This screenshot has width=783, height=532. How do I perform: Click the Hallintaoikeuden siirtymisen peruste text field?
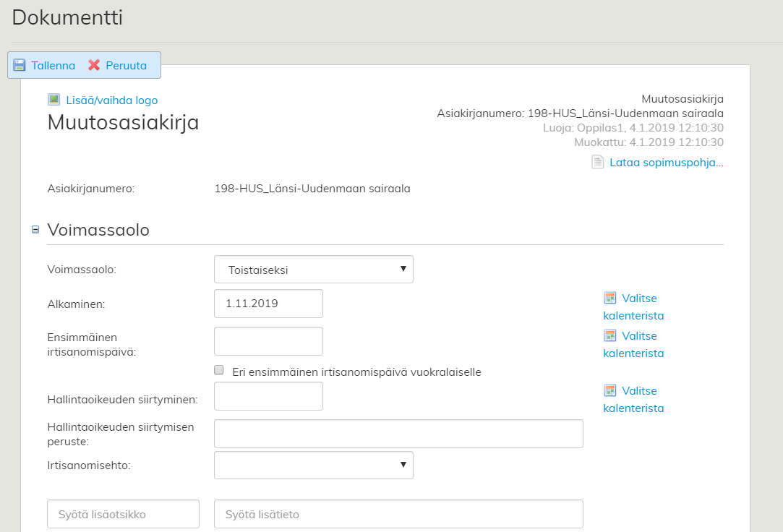pyautogui.click(x=398, y=434)
